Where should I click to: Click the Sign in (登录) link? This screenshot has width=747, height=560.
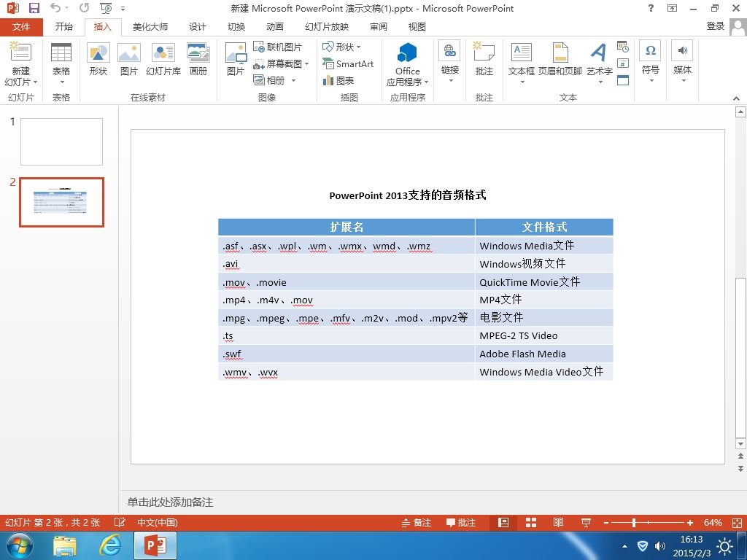716,26
